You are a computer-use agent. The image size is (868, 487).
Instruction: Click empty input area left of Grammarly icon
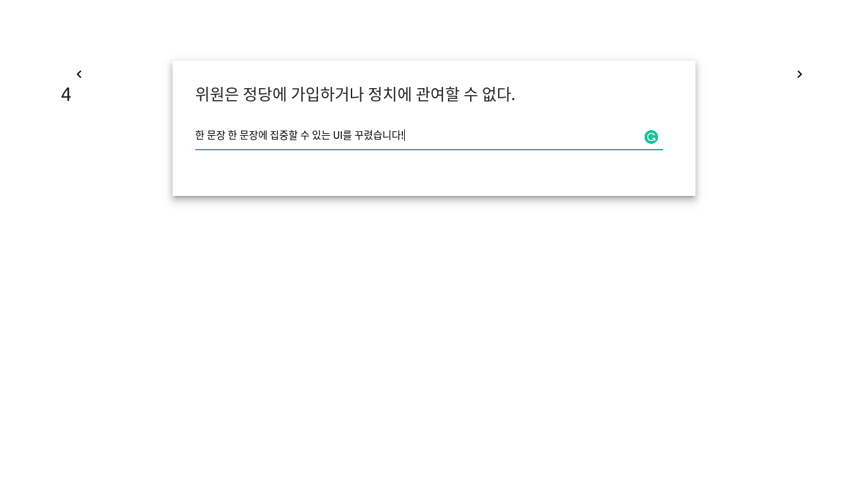523,135
